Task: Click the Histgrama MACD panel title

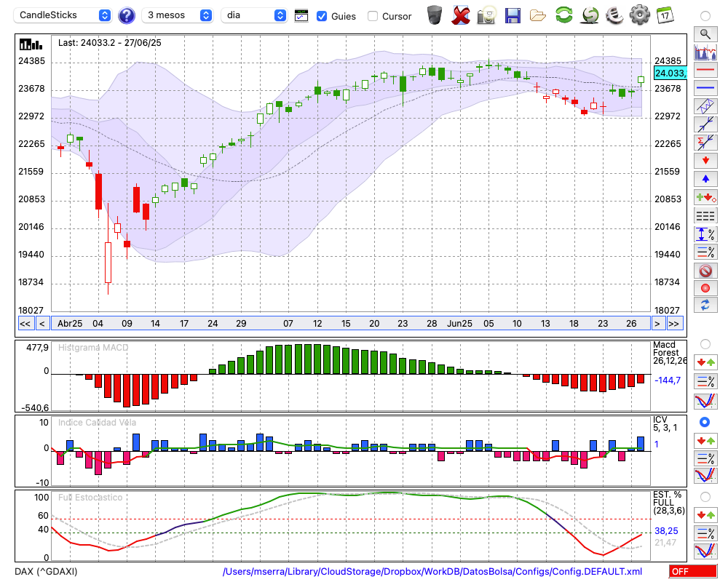Action: (x=93, y=348)
